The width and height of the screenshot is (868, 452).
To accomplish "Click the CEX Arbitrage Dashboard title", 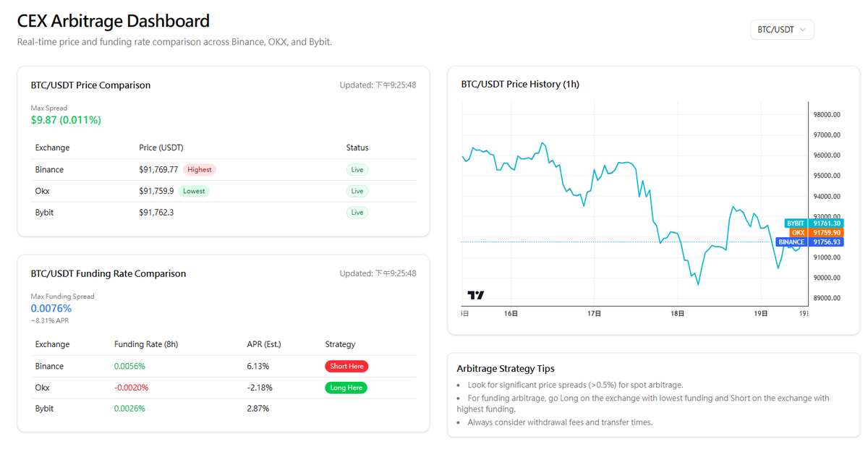I will (x=114, y=21).
